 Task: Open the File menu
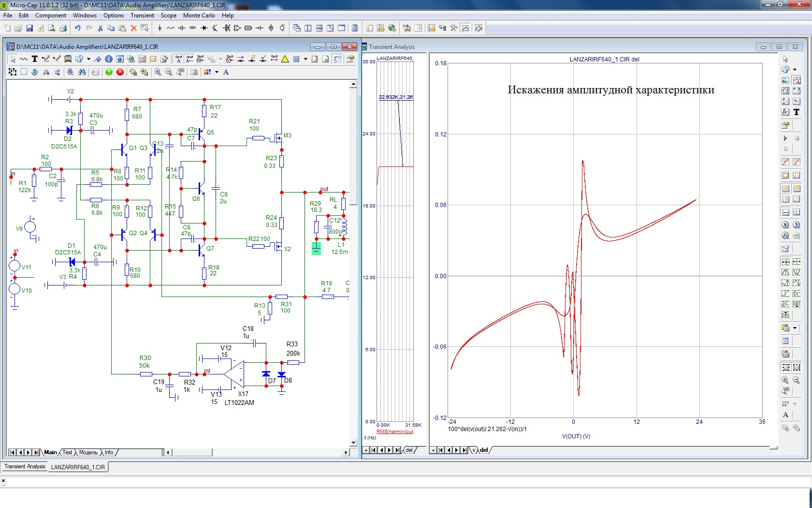click(8, 15)
